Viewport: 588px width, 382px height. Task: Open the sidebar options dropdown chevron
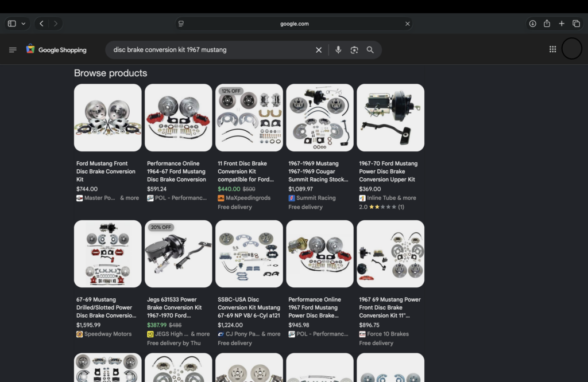point(23,24)
